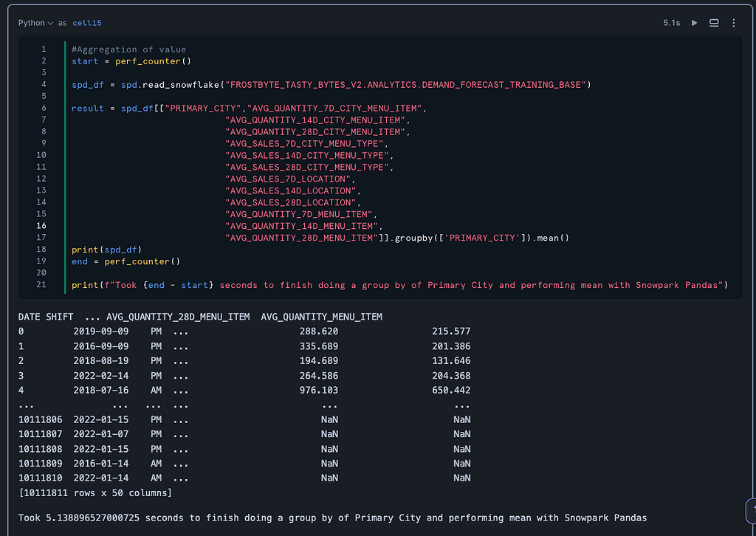Click "AVG_SALES_7D_CITY_MENU_TYPE" in the code
Image resolution: width=756 pixels, height=536 pixels.
point(304,144)
